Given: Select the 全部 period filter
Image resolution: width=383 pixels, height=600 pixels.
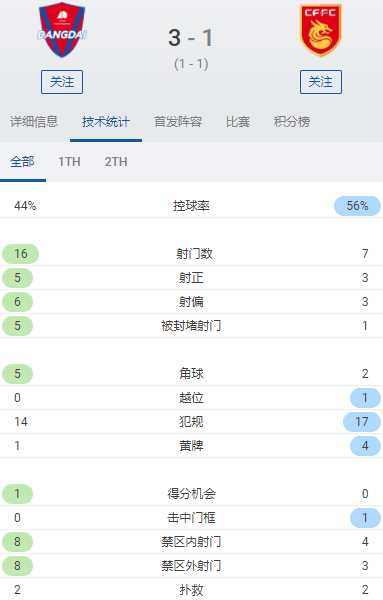Looking at the screenshot, I should coord(22,161).
